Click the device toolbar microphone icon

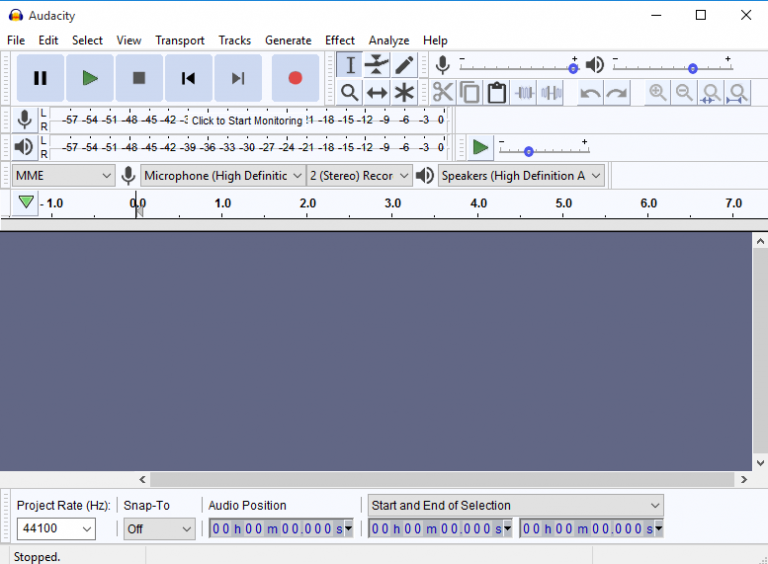128,175
